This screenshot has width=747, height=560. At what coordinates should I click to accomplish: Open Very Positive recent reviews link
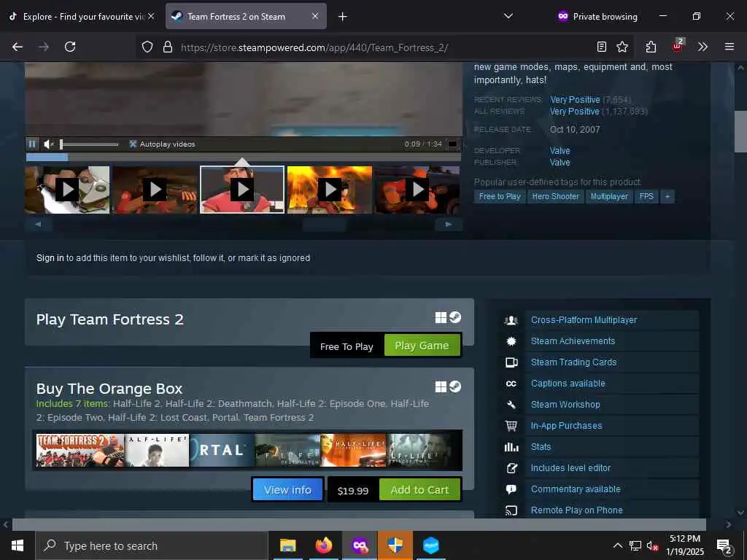(x=575, y=99)
